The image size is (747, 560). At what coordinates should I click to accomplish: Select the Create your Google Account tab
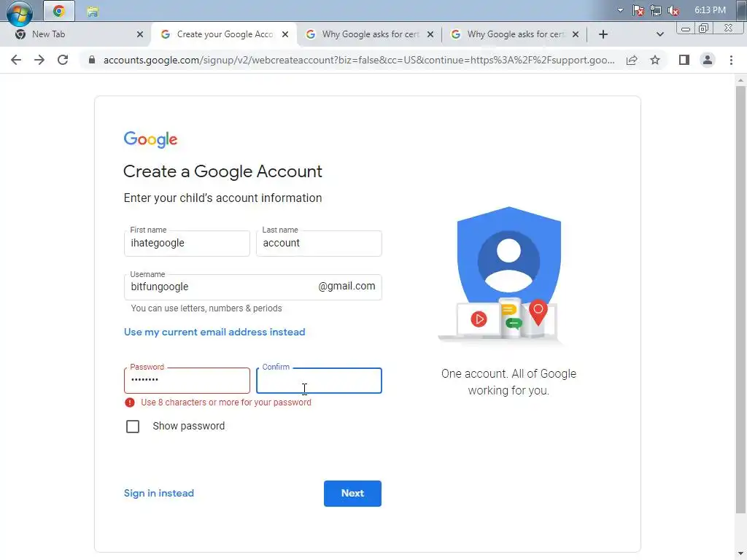point(224,34)
